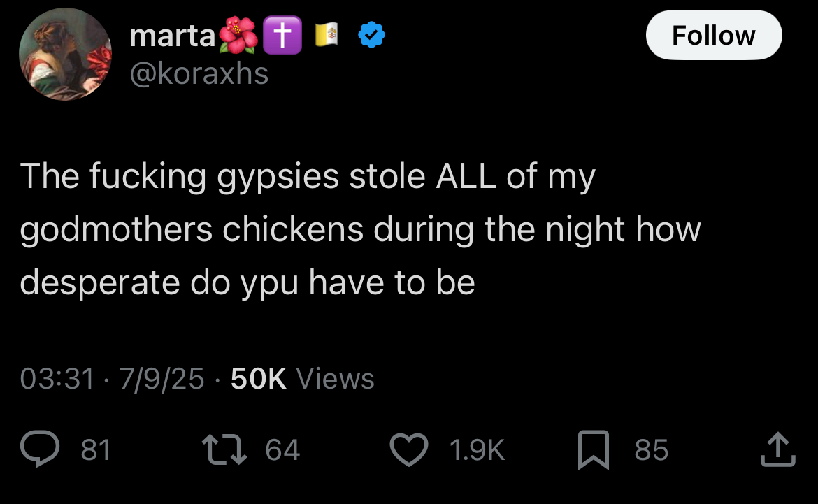Click the Vatican flag emoji
This screenshot has height=504, width=818.
click(x=327, y=34)
